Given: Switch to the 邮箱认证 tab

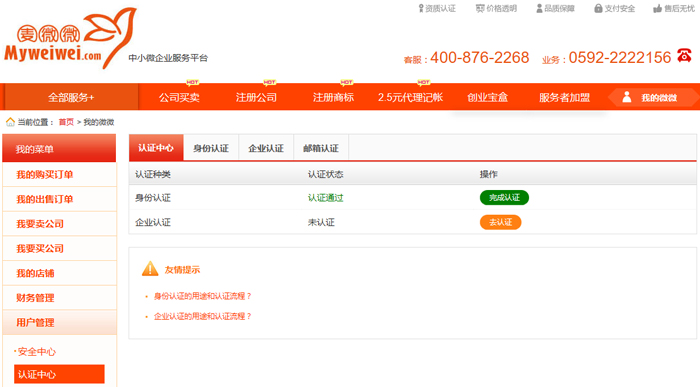Looking at the screenshot, I should (321, 148).
